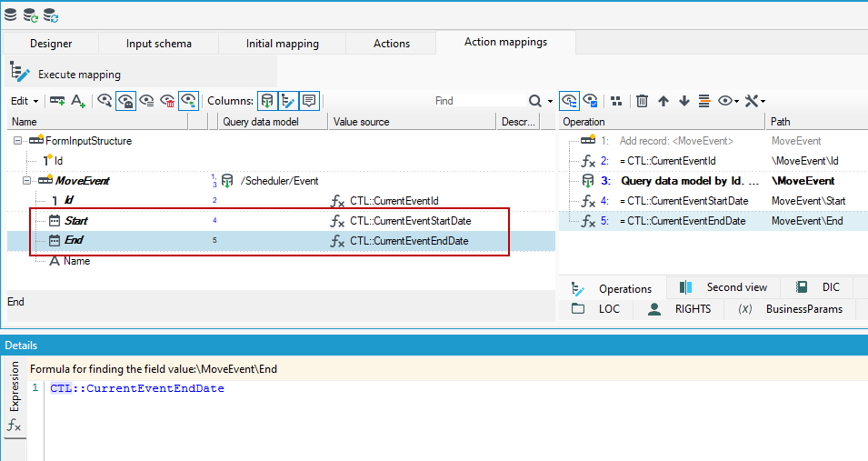Open the tools wrench dropdown
Viewport: 868px width, 461px height.
755,101
